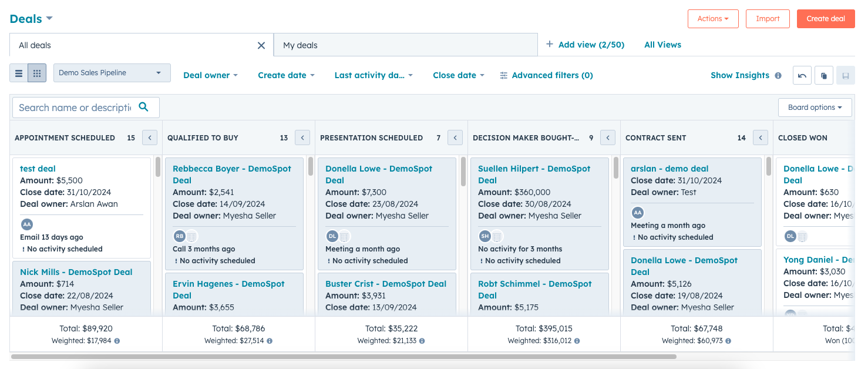868x369 pixels.
Task: Click DL avatar on Presentation Scheduled Donella Lowe card
Action: [x=332, y=236]
